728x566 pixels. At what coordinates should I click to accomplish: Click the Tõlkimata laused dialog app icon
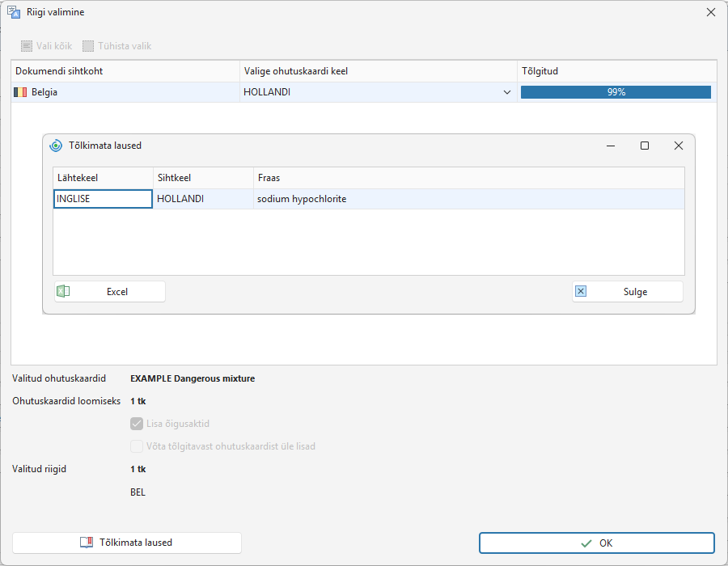pyautogui.click(x=56, y=146)
